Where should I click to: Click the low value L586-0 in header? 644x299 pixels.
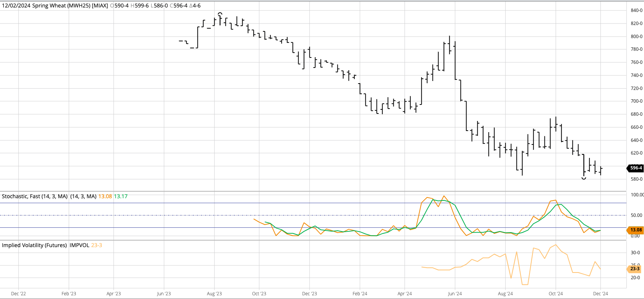point(159,6)
